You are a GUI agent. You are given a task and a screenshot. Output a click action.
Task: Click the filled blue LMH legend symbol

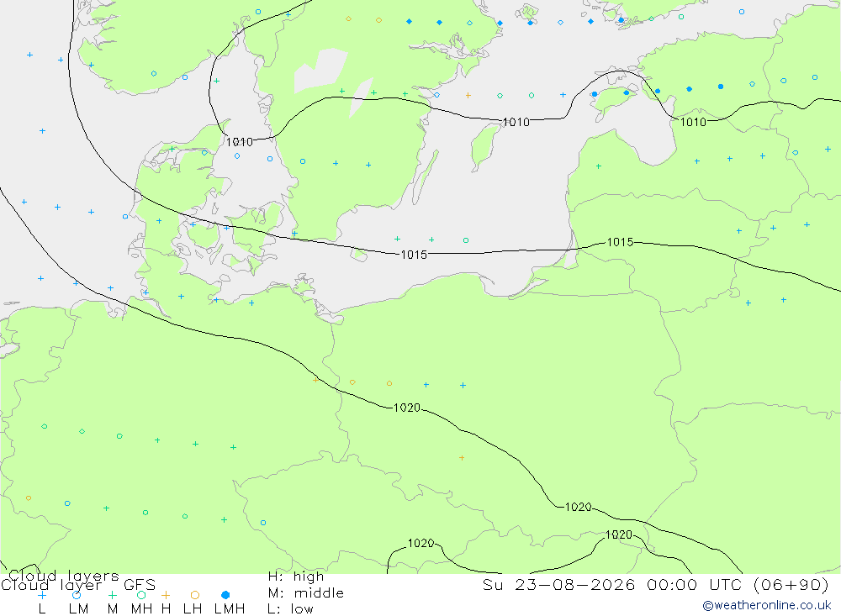[225, 595]
